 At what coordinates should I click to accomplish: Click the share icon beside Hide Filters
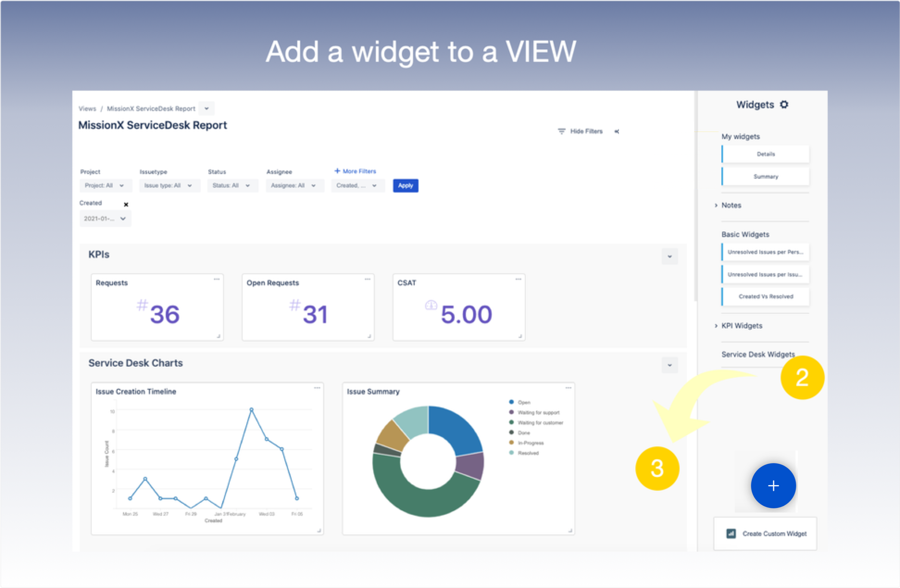[617, 131]
